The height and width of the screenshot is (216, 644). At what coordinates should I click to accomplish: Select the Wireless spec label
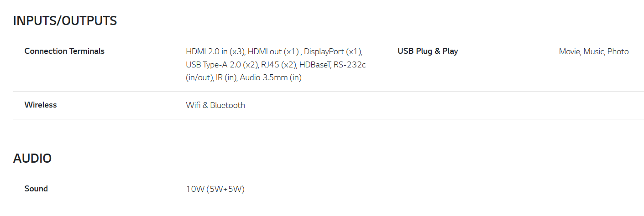click(x=41, y=105)
